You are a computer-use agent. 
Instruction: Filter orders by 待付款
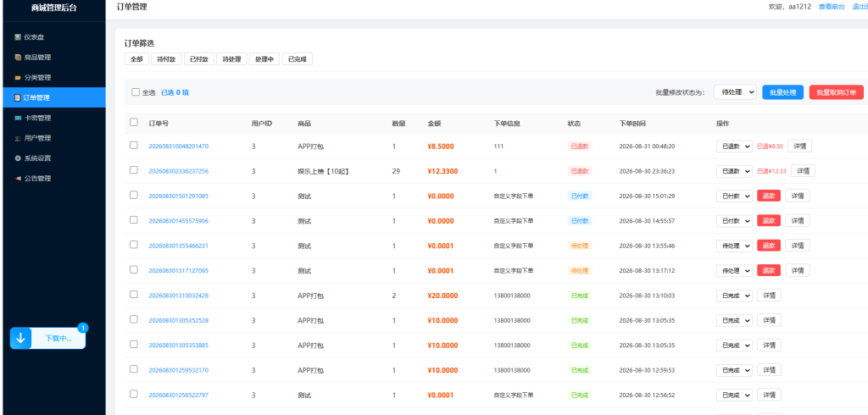[x=166, y=59]
